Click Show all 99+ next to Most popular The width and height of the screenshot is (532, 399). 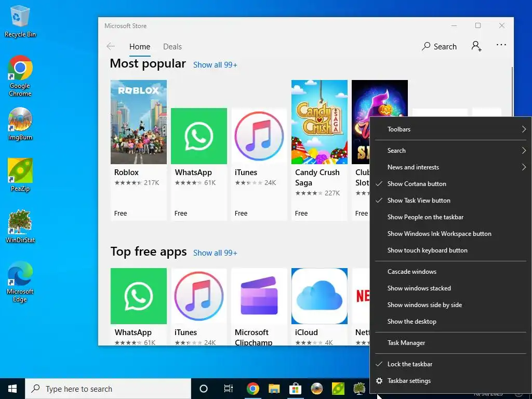click(215, 65)
